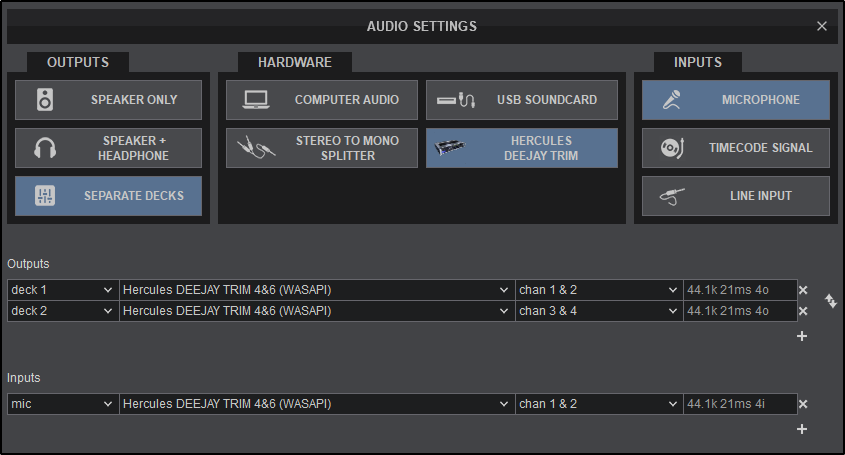Viewport: 845px width, 455px height.
Task: Click the Hercules Deejay Trim device icon
Action: [x=458, y=148]
